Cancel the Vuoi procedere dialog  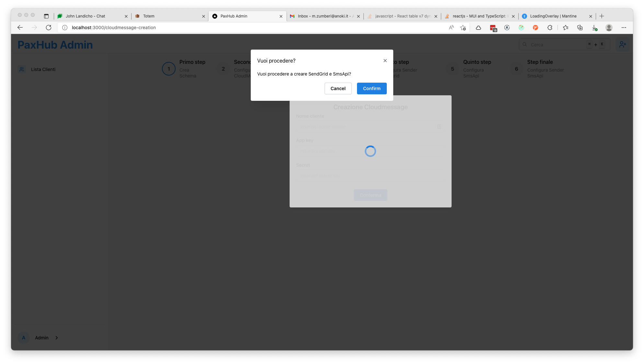[x=338, y=88]
